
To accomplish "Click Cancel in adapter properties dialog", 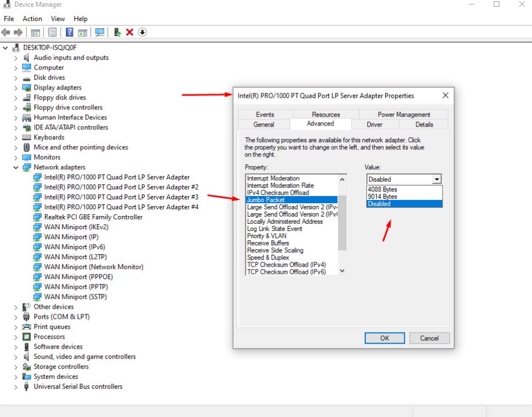I will pyautogui.click(x=429, y=338).
